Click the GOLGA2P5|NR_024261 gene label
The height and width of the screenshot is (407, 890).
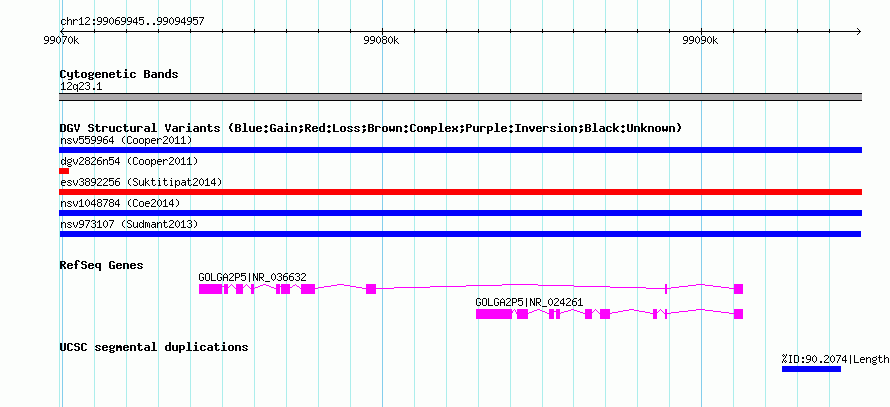529,302
